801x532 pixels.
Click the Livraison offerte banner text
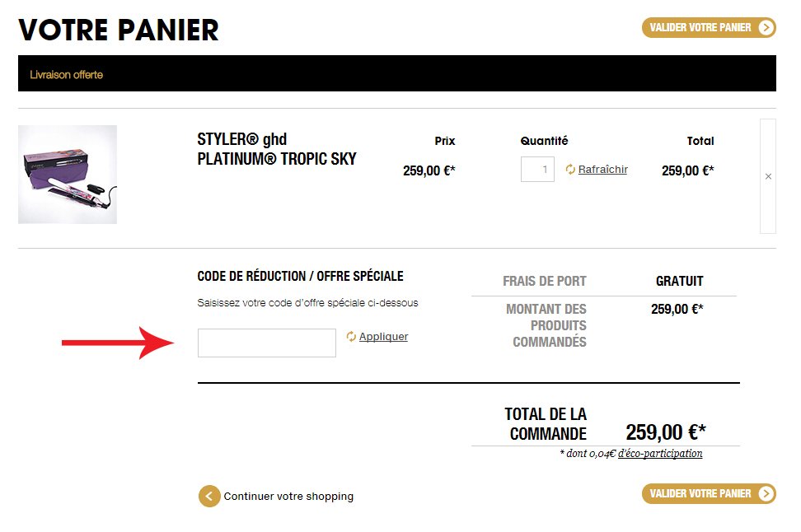(x=67, y=73)
